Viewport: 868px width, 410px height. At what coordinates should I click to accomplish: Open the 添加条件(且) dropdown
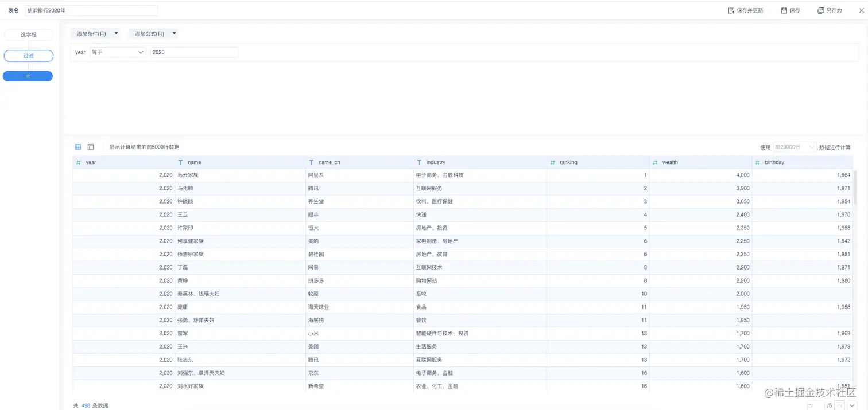[x=95, y=34]
